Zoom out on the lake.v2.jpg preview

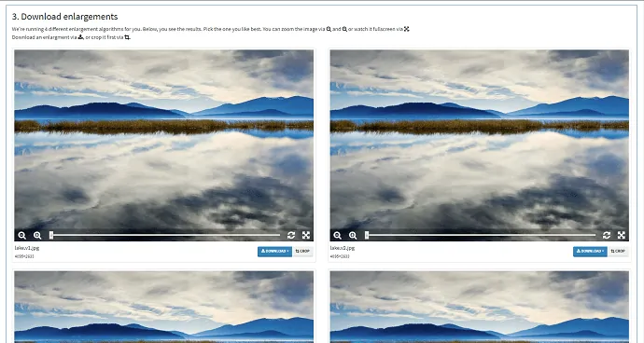pyautogui.click(x=337, y=235)
